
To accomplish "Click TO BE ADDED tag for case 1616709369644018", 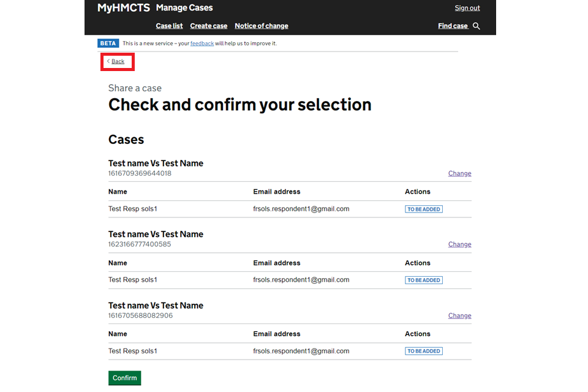I will 423,209.
